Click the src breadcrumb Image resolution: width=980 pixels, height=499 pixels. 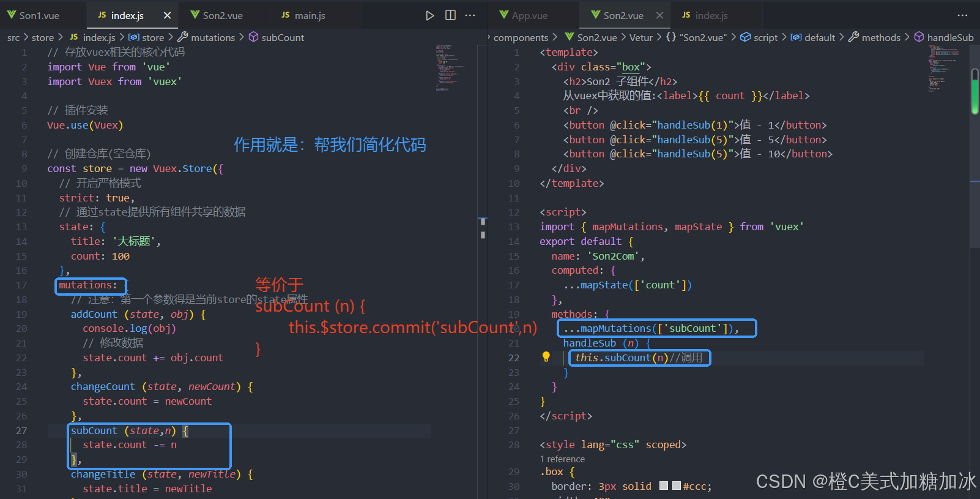[13, 37]
